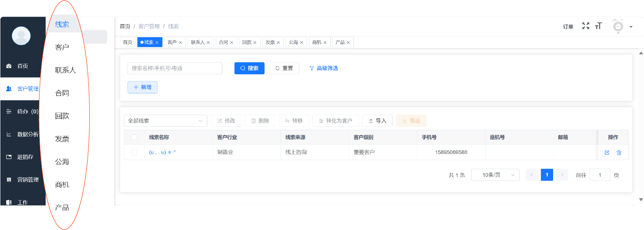
Task: Open 首页 dashboard icon in sidebar
Action: coord(9,66)
